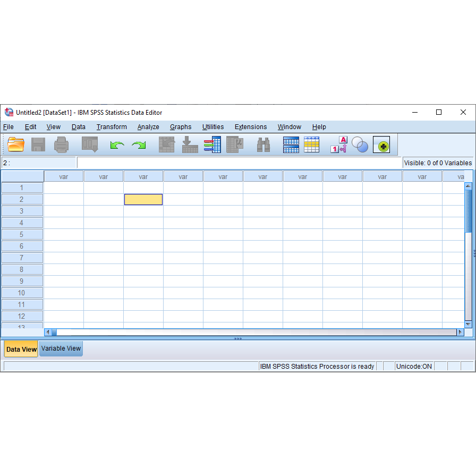Click the horizontal scrollbar left arrow

(48, 332)
